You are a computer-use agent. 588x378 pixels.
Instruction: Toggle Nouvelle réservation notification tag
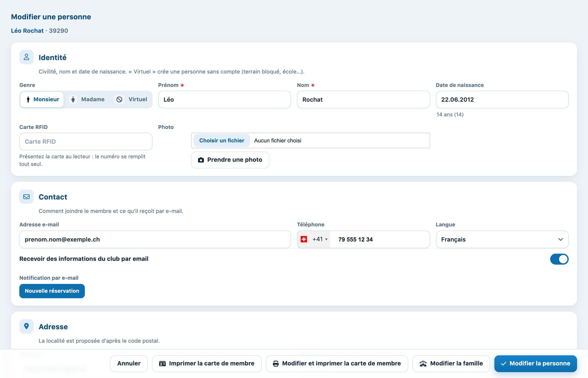[x=52, y=291]
